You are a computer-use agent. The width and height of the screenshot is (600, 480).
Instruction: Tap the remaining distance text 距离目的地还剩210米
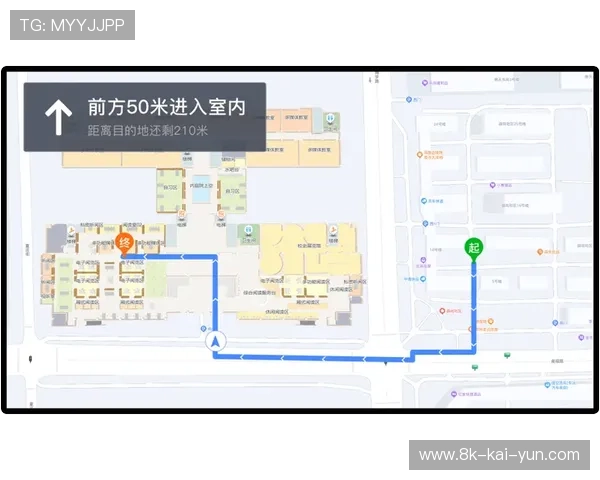(x=148, y=131)
